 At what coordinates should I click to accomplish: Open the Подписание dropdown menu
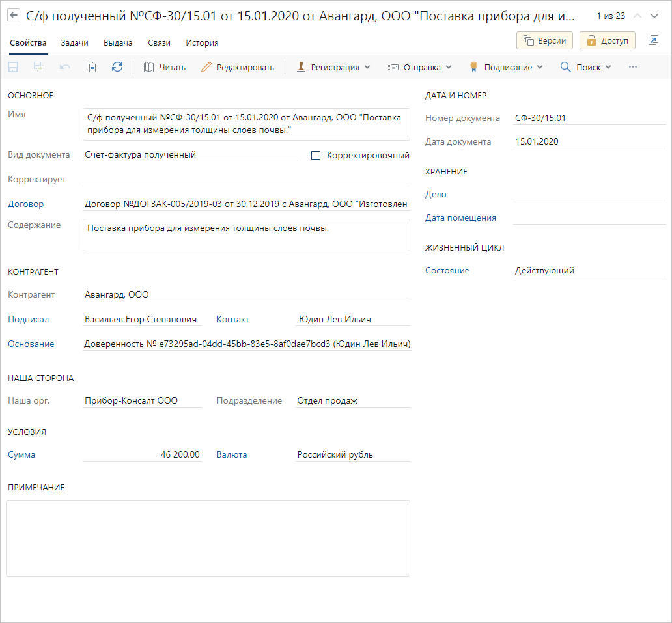(506, 67)
